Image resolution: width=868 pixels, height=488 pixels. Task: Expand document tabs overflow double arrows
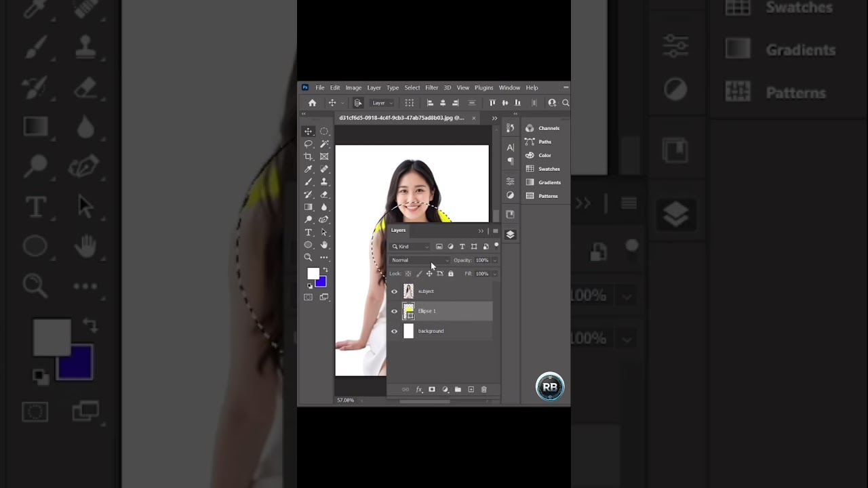coord(494,118)
